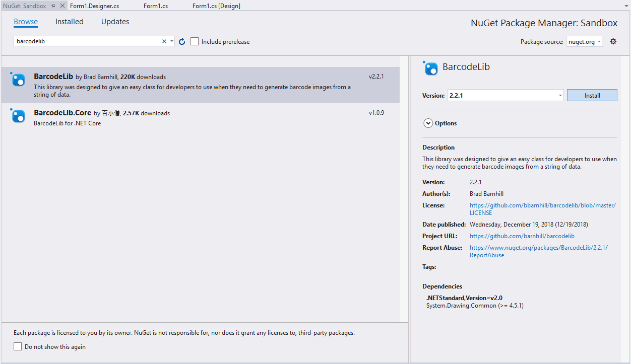Screen dimensions: 631x364
Task: Open package source settings gear
Action: coord(613,41)
